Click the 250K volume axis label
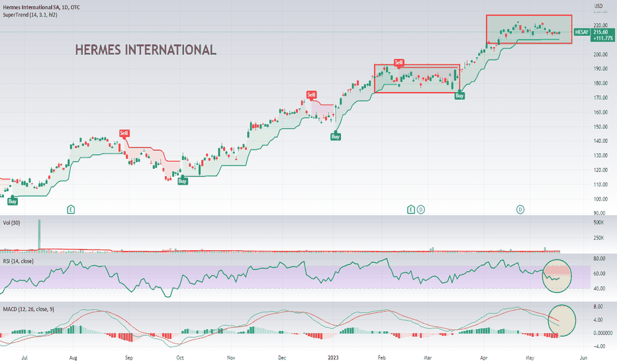The width and height of the screenshot is (617, 364). [598, 238]
